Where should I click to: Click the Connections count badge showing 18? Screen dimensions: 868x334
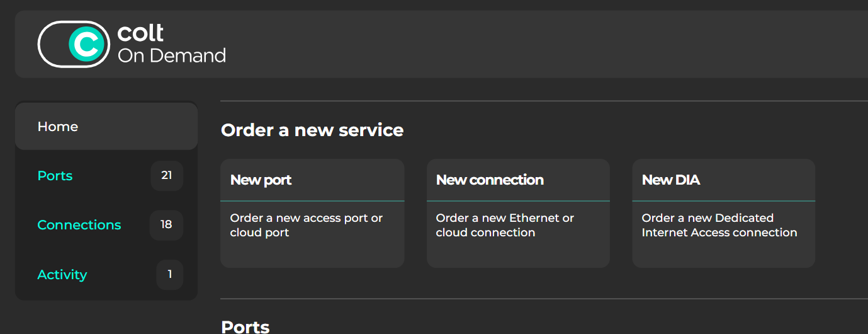(x=166, y=225)
